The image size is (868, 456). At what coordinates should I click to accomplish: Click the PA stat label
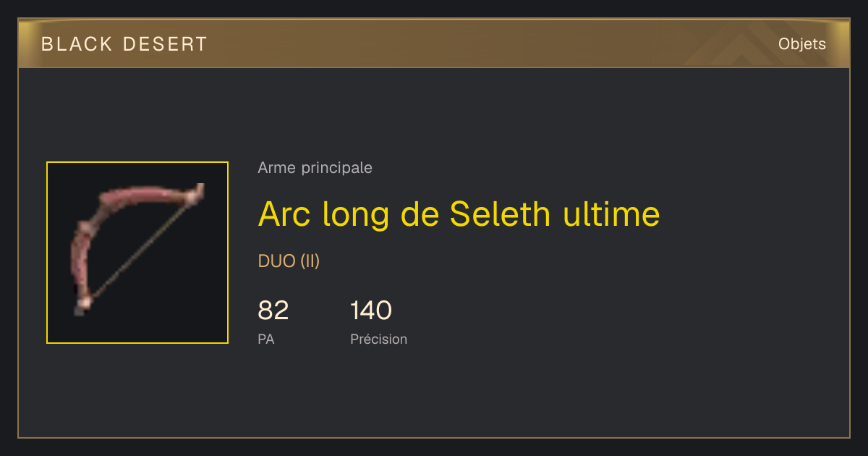(x=265, y=339)
